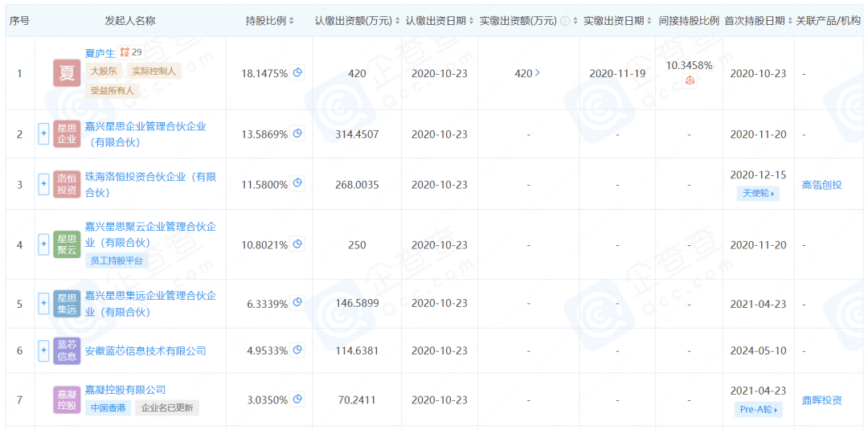The height and width of the screenshot is (430, 868).
Task: Open equity chart icon next to 13.5869%
Action: click(297, 134)
